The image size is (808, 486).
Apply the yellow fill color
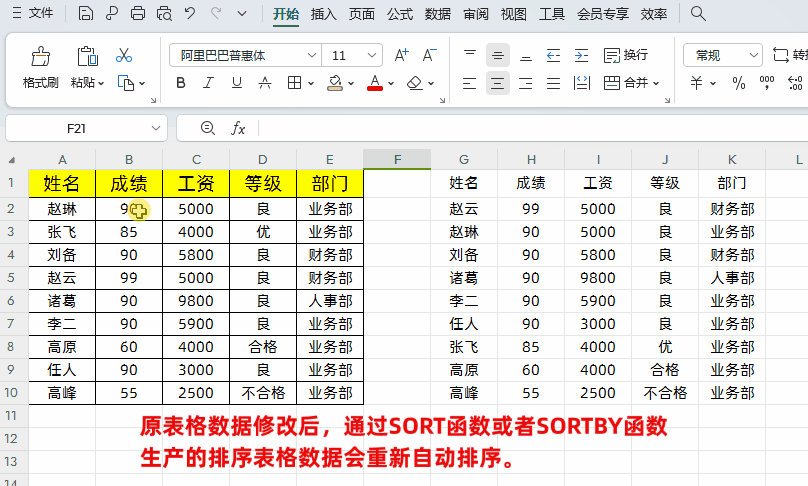(335, 82)
